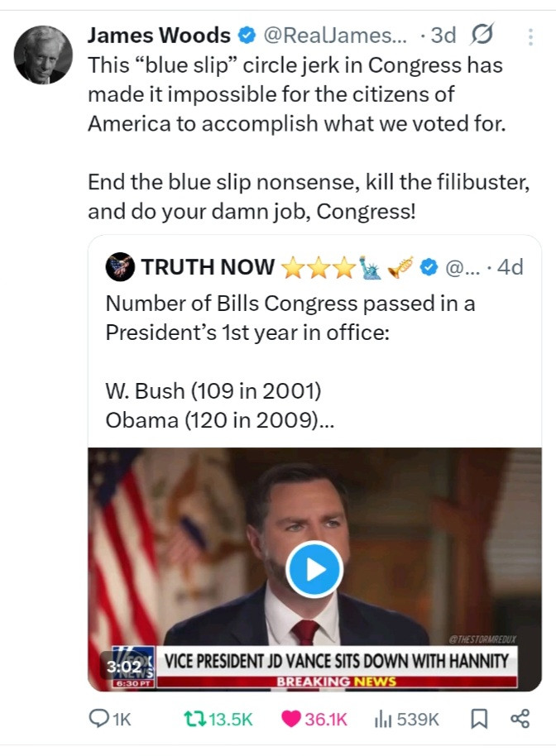Click the Grok slashed-circle icon
This screenshot has height=756, width=556.
pyautogui.click(x=482, y=36)
